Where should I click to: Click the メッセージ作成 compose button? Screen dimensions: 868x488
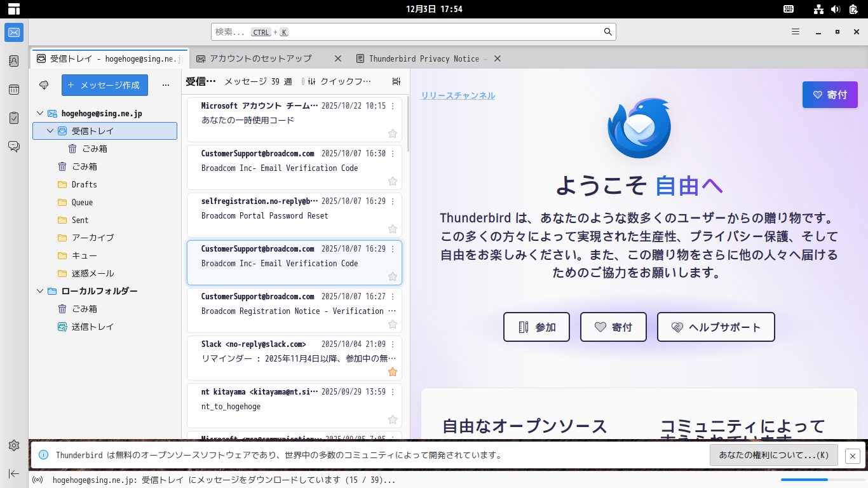[x=104, y=85]
